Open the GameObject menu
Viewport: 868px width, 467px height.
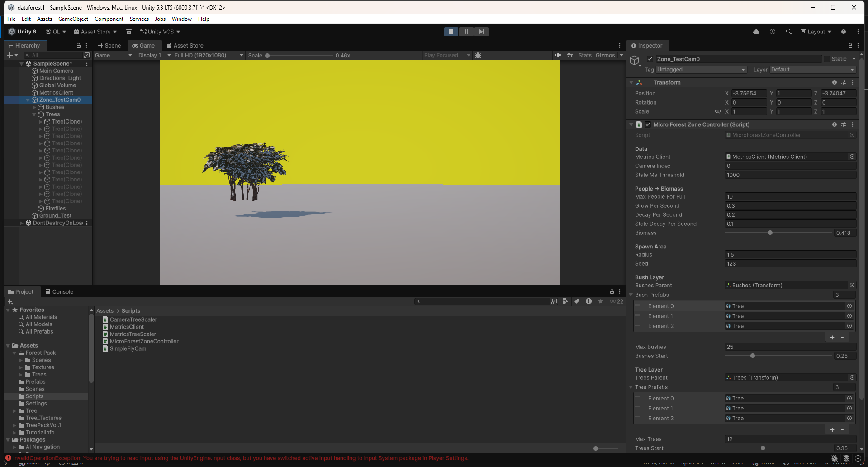(73, 19)
